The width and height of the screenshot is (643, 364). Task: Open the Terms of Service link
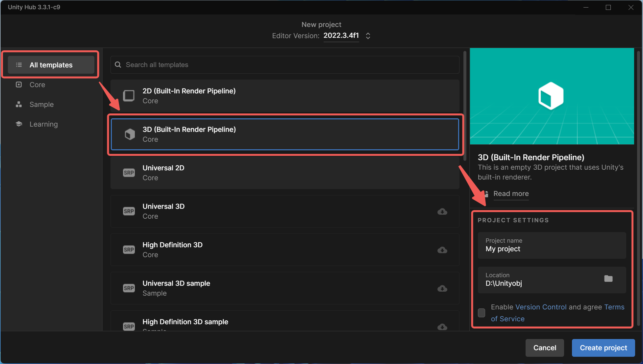[508, 319]
